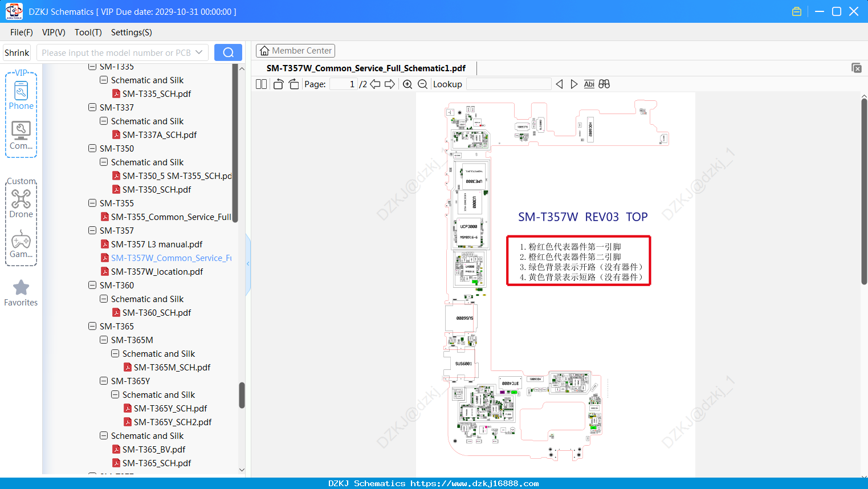Toggle two-page view layout icon
This screenshot has width=868, height=489.
(x=261, y=84)
